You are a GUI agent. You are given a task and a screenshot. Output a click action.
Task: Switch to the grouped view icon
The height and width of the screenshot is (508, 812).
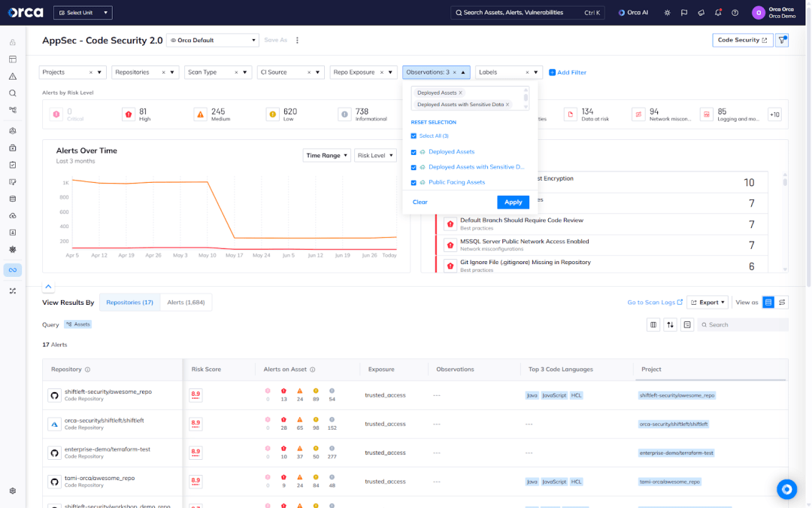click(x=782, y=303)
